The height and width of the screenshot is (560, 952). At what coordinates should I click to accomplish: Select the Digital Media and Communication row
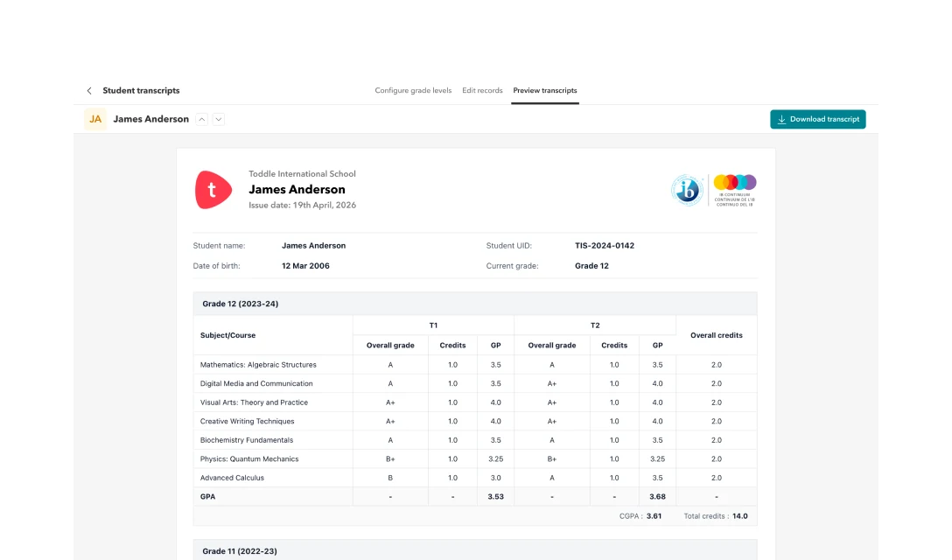coord(475,383)
